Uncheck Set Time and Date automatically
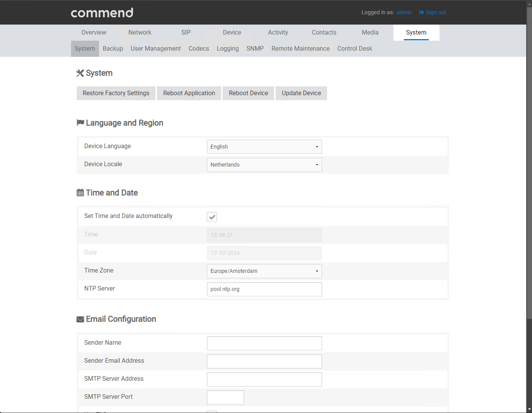The width and height of the screenshot is (532, 413). click(212, 217)
